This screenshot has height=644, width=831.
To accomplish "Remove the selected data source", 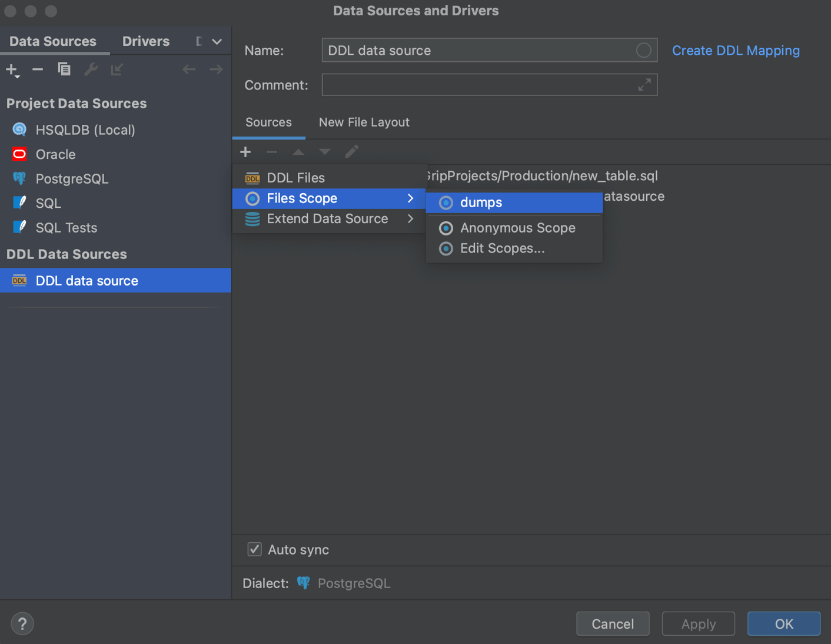I will [x=37, y=69].
